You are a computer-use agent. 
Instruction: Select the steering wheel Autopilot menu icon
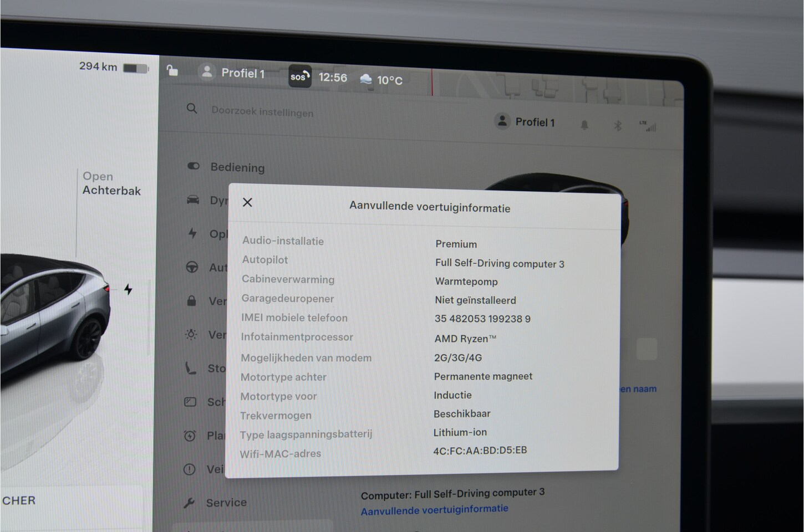(x=192, y=267)
